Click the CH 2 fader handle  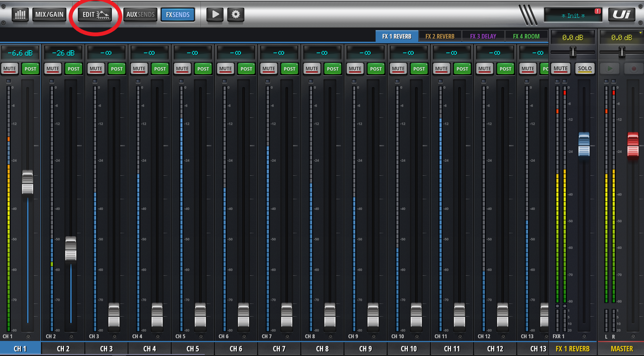click(71, 249)
